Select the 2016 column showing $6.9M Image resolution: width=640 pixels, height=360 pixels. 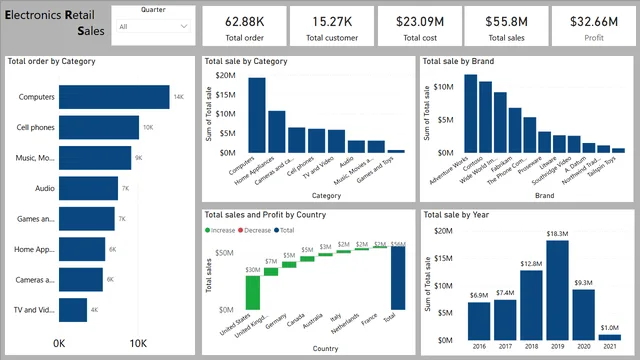coord(479,321)
